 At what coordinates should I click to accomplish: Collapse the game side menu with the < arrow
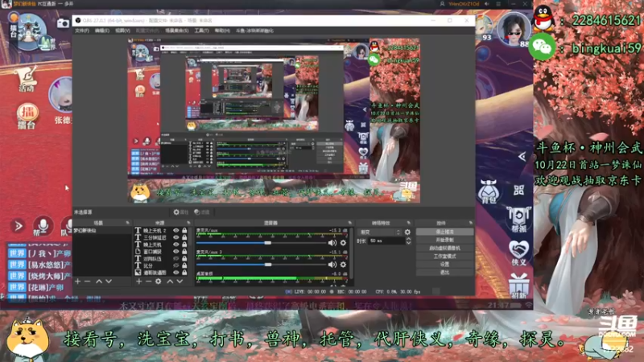point(522,156)
